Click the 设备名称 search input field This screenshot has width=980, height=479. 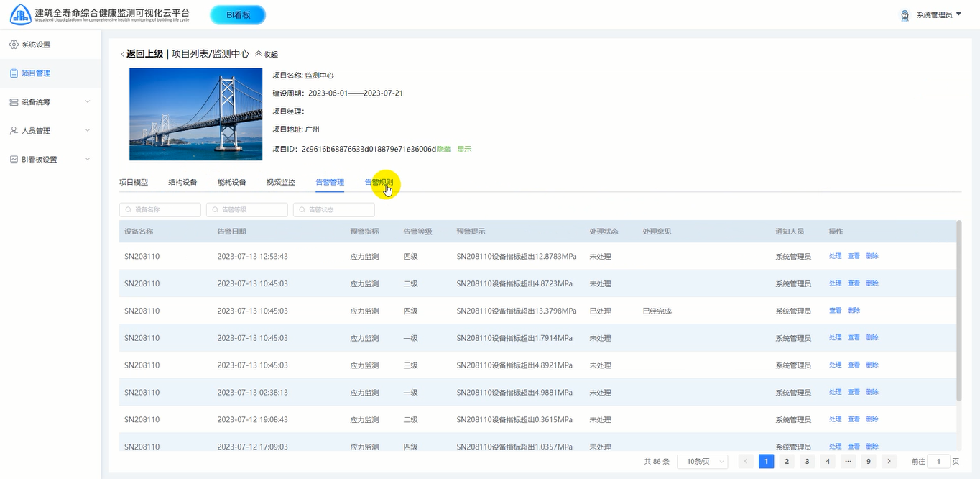point(160,210)
